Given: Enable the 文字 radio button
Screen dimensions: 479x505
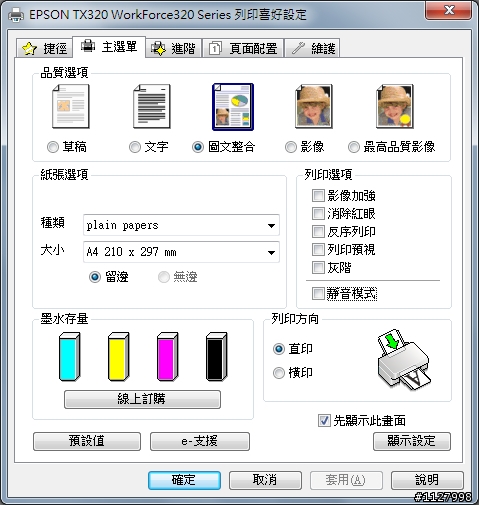Looking at the screenshot, I should click(x=135, y=147).
